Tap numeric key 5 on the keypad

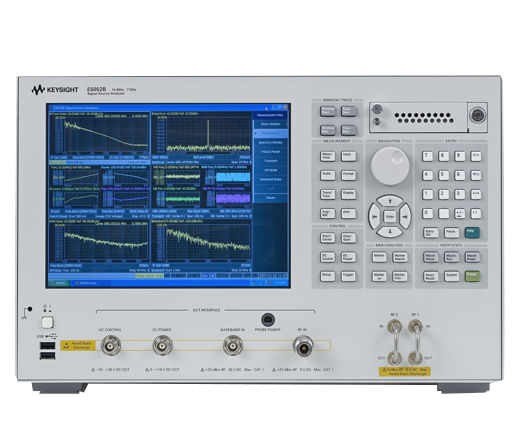(x=443, y=175)
